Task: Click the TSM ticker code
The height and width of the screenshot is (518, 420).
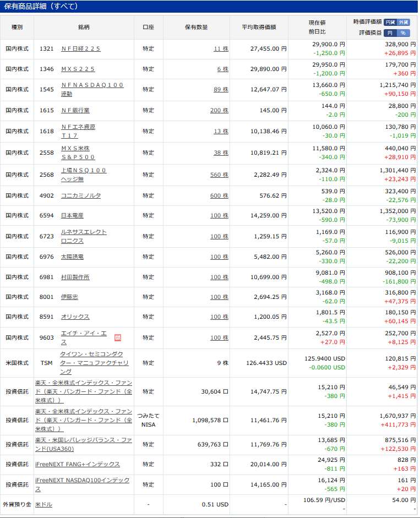Action: [46, 363]
